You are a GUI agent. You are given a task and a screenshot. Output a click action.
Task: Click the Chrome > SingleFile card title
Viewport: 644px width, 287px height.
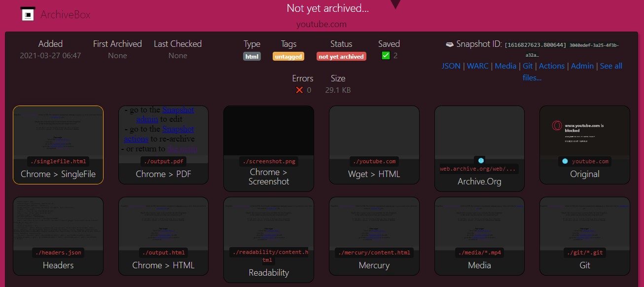point(58,174)
